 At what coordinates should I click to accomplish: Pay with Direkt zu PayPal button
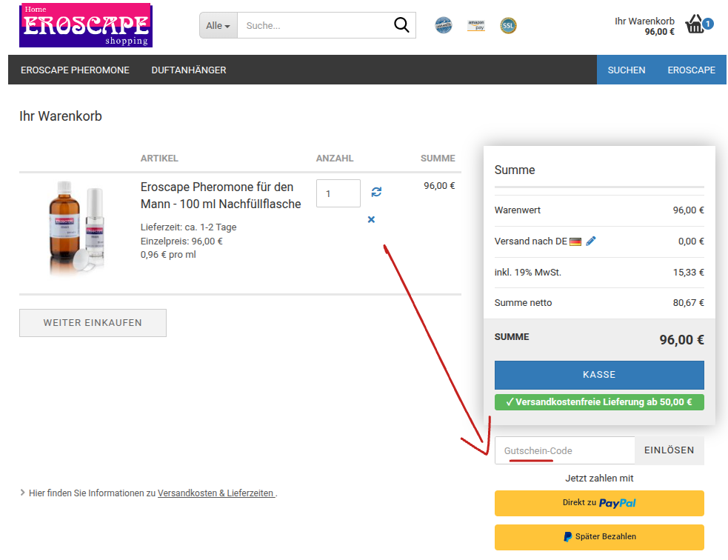[x=599, y=503]
